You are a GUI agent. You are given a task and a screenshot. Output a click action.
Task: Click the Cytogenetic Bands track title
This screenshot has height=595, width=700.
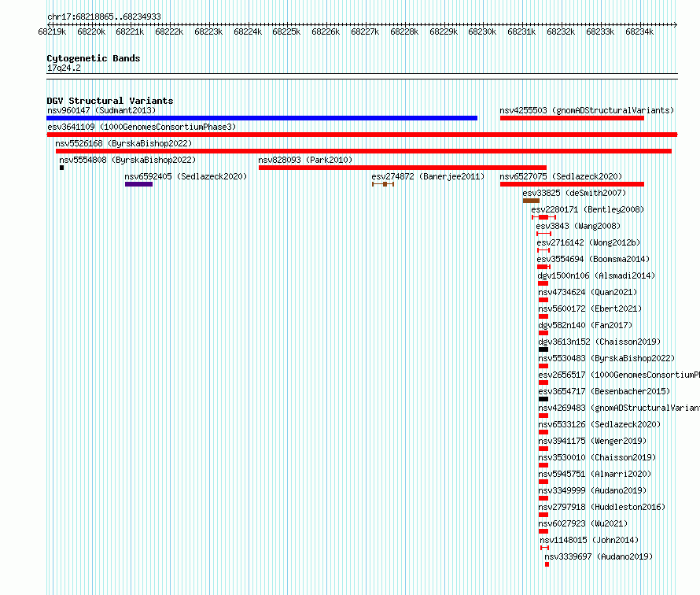(x=94, y=58)
